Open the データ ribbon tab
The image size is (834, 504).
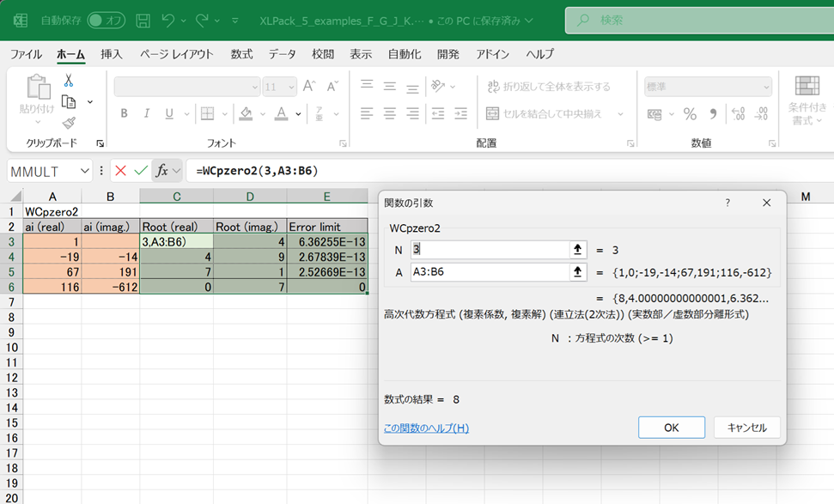click(x=282, y=54)
